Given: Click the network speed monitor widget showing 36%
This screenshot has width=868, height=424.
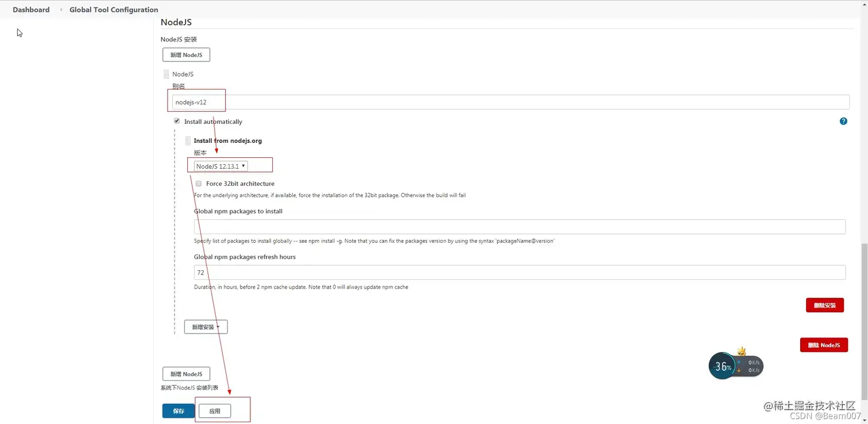Looking at the screenshot, I should click(736, 365).
